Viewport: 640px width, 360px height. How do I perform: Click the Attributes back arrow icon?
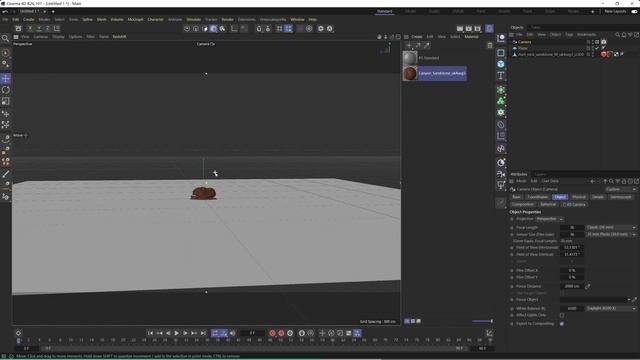click(x=593, y=181)
